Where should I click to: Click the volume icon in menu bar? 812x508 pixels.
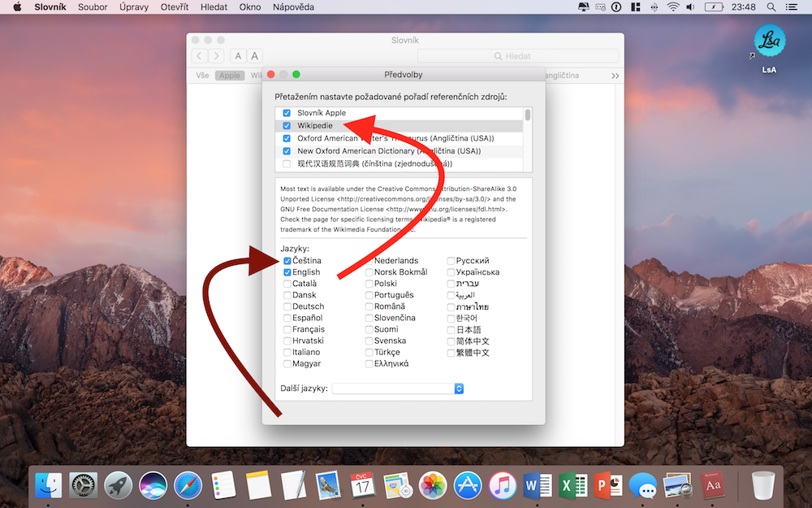coord(690,7)
